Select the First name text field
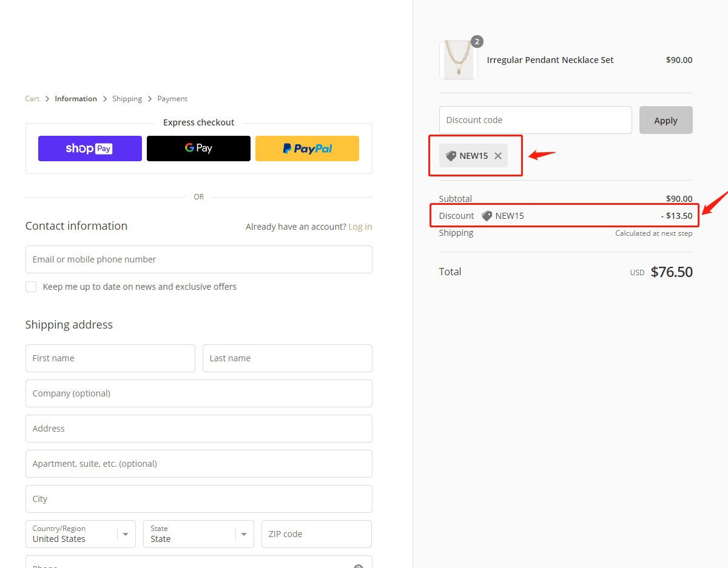728x568 pixels. (110, 358)
